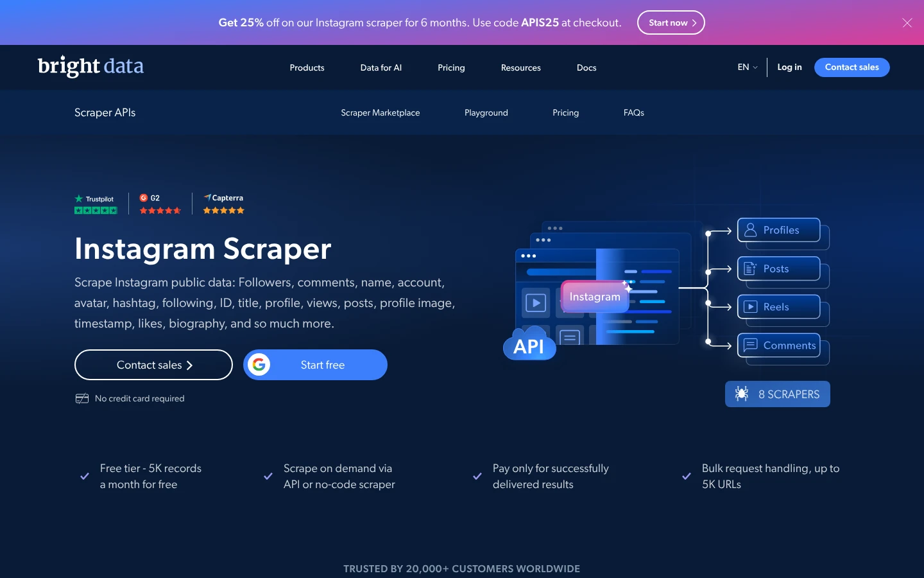Click the checkmark beside Pay only for successfully

pyautogui.click(x=477, y=477)
